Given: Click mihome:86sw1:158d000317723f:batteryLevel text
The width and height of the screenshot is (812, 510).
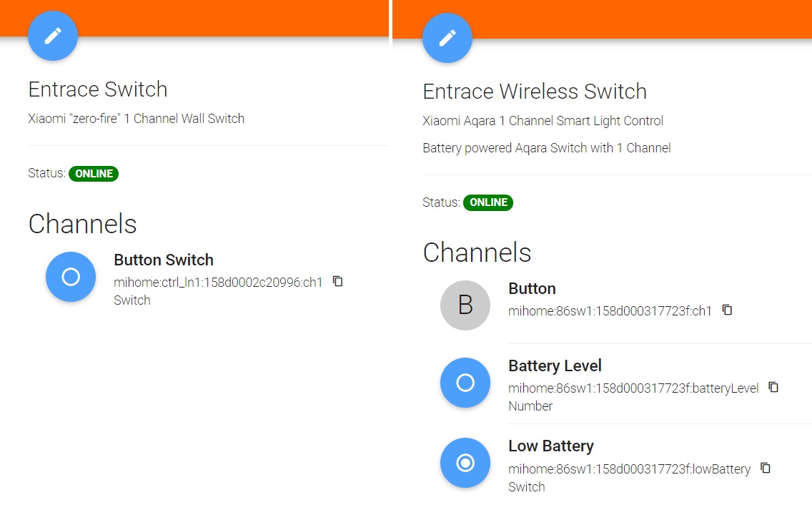Looking at the screenshot, I should click(633, 388).
